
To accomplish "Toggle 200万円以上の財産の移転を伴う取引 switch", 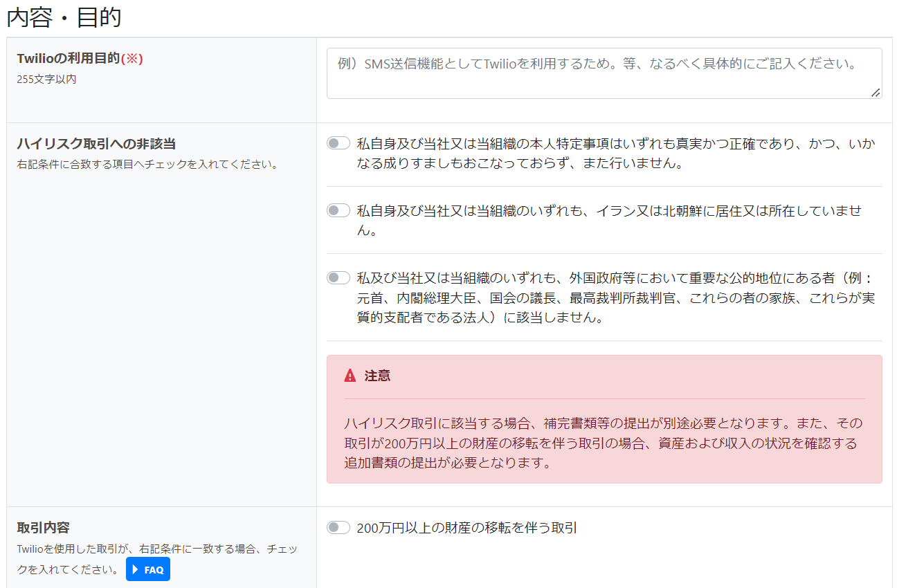I will click(338, 528).
